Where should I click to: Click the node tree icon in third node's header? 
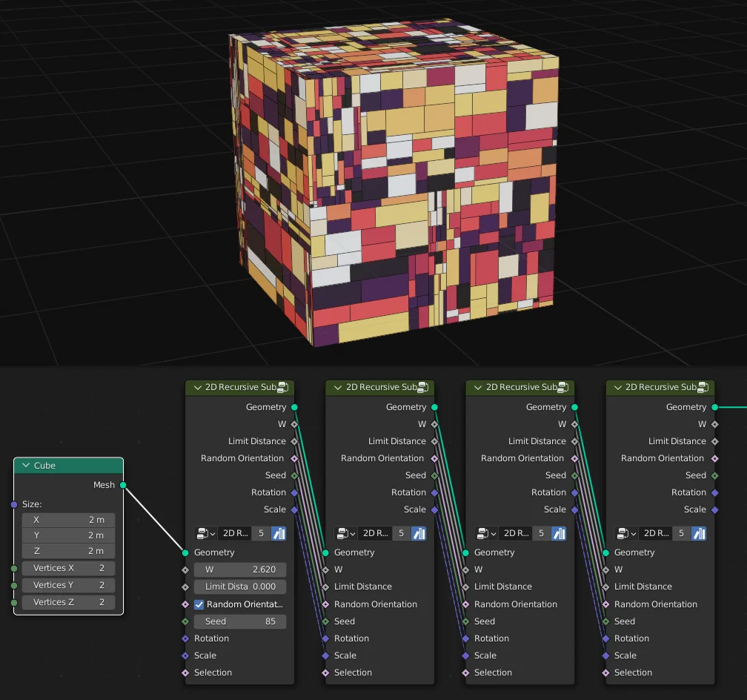[x=562, y=386]
